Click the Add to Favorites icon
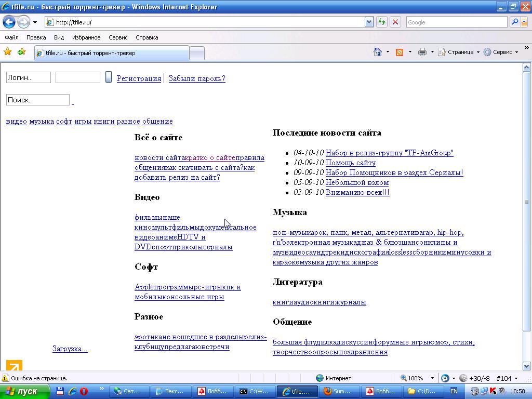 pos(21,52)
